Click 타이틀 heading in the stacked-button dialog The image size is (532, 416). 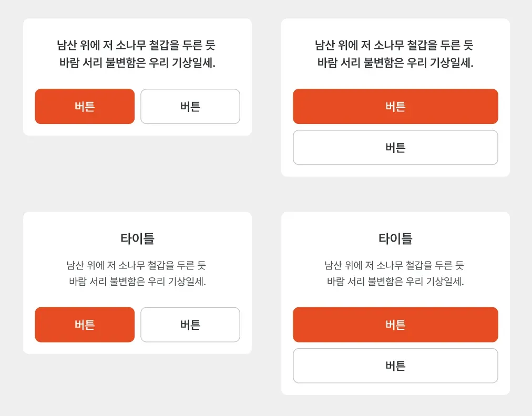[x=395, y=238]
